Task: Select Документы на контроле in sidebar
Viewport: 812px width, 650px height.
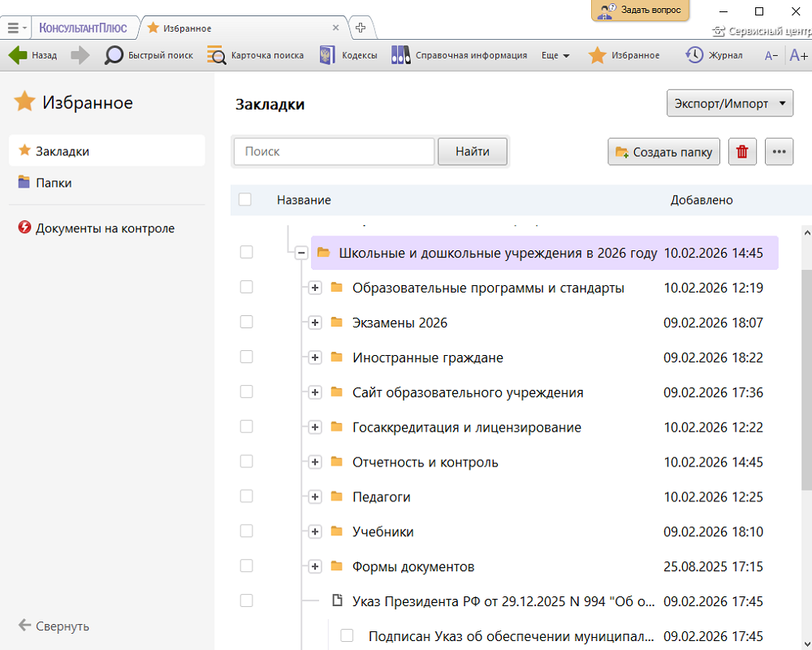Action: pyautogui.click(x=105, y=228)
